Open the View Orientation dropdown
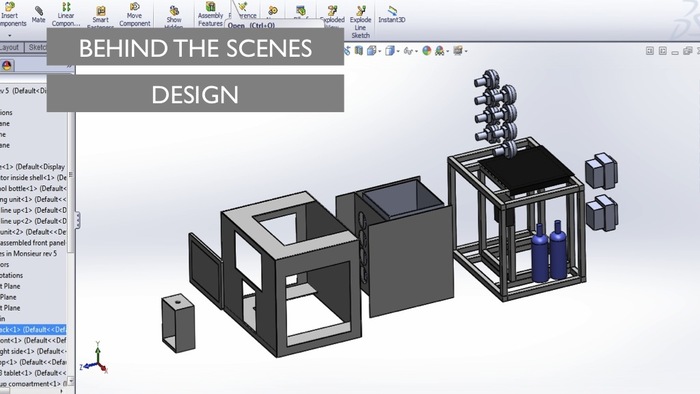700x394 pixels. point(374,51)
